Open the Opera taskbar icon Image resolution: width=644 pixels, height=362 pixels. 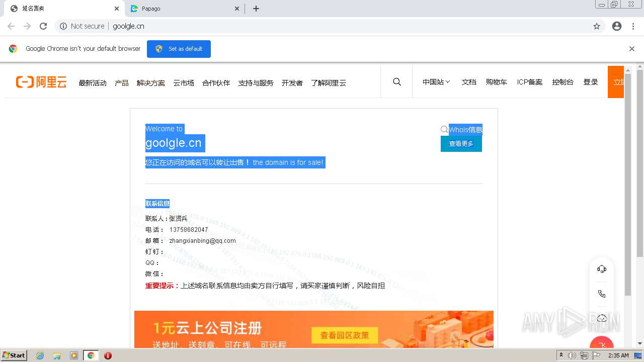tap(108, 355)
